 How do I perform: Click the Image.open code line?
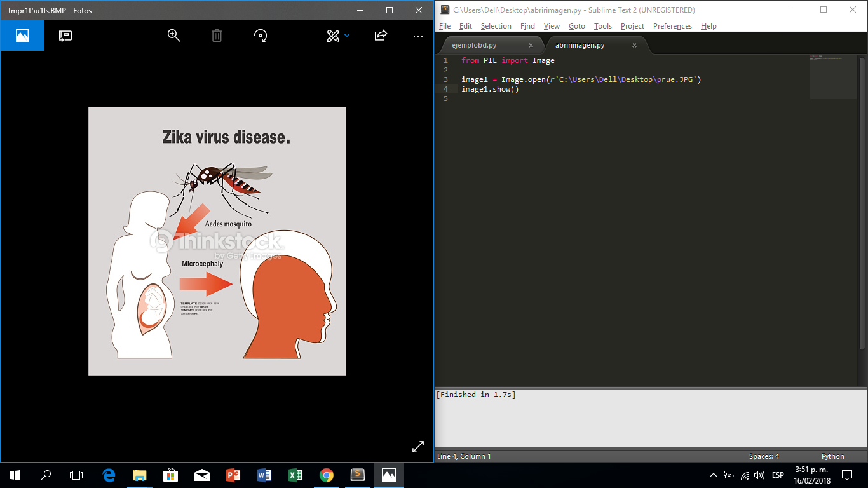(581, 79)
